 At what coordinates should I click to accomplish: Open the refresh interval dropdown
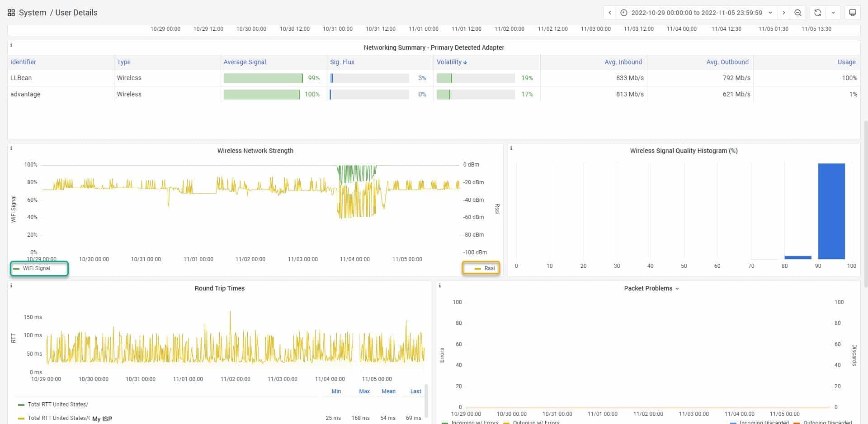(833, 13)
